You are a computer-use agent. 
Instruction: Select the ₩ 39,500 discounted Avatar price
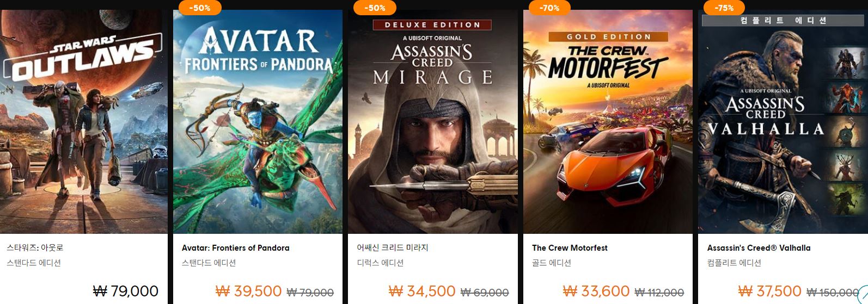249,291
